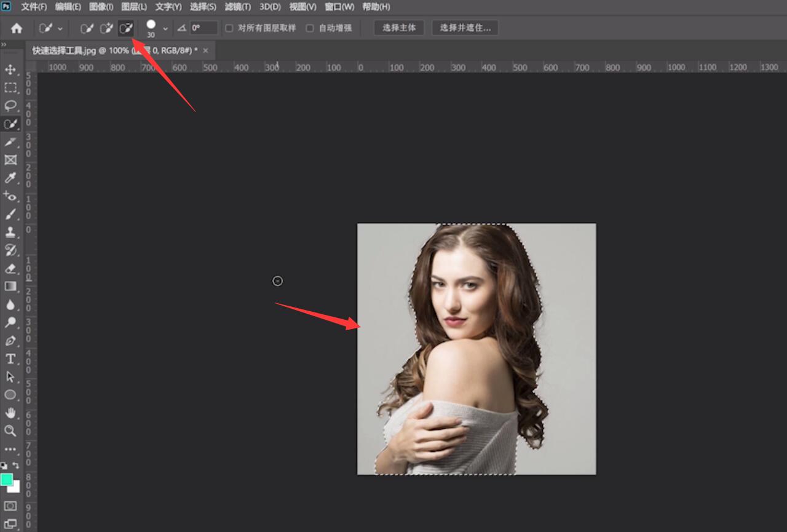
Task: Open the 滤镜(T) menu
Action: click(x=238, y=7)
